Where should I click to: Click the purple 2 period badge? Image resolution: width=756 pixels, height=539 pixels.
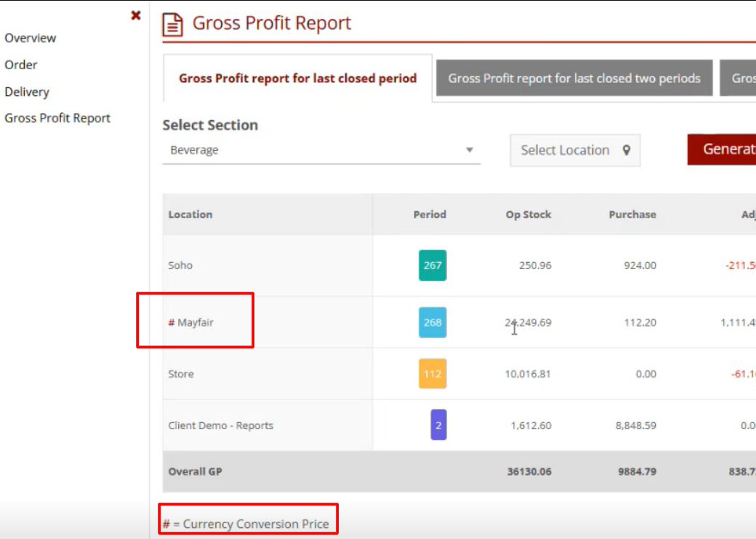tap(438, 426)
